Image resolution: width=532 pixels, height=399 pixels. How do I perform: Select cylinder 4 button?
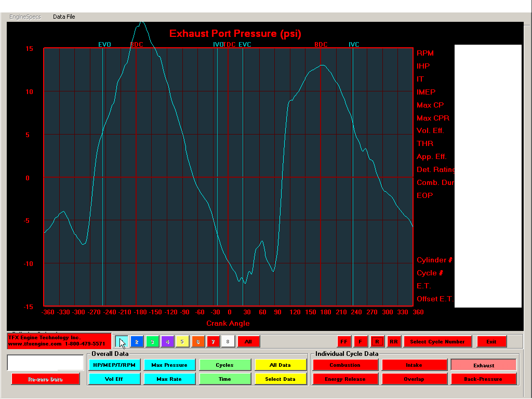click(167, 341)
